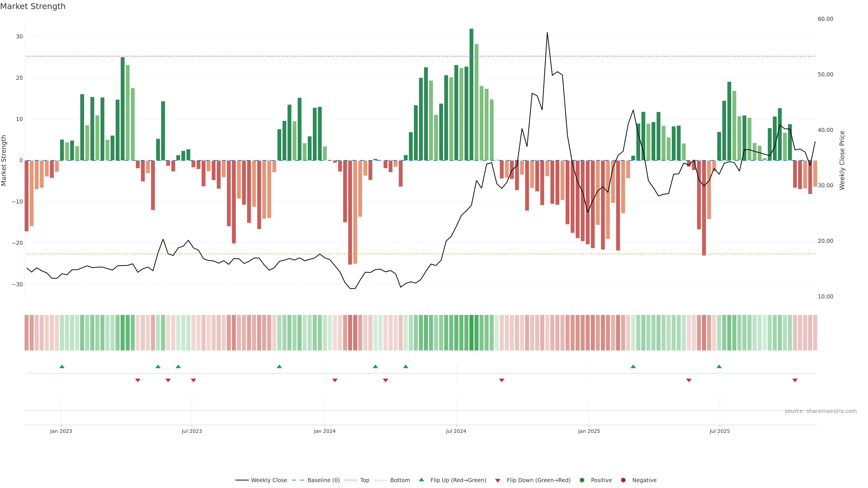Click the darkest green heatmap strip cell
The width and height of the screenshot is (868, 488).
click(x=471, y=332)
